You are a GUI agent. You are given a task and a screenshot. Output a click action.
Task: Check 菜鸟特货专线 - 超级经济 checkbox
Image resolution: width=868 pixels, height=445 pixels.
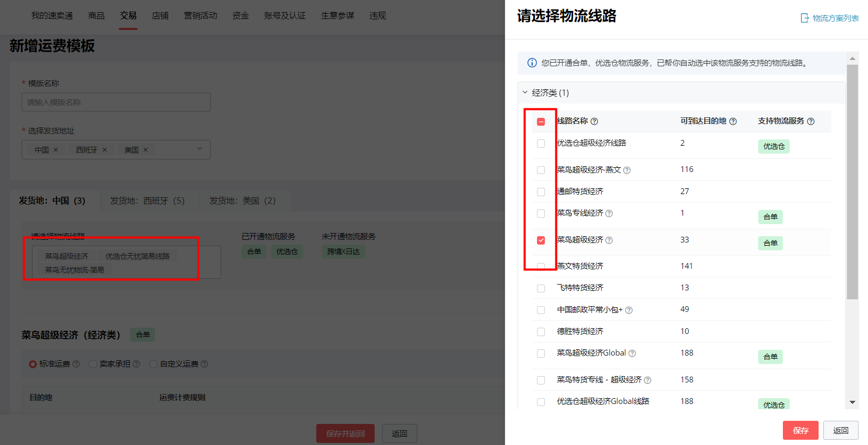point(541,380)
